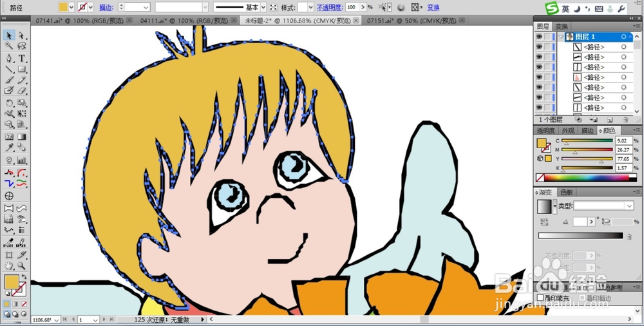The width and height of the screenshot is (644, 326).
Task: Toggle visibility of the first 路径 sublayer
Action: point(539,47)
